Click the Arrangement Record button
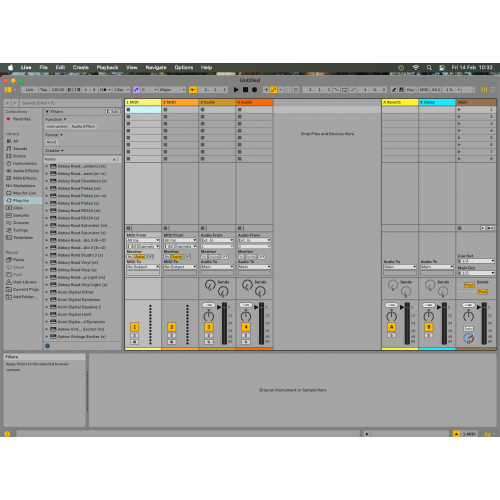This screenshot has width=500, height=500. coord(254,90)
